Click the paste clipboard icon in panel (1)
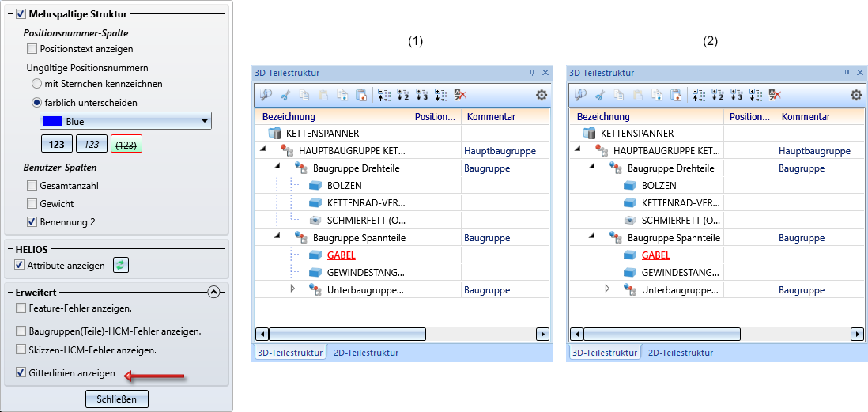This screenshot has height=412, width=868. 323,95
